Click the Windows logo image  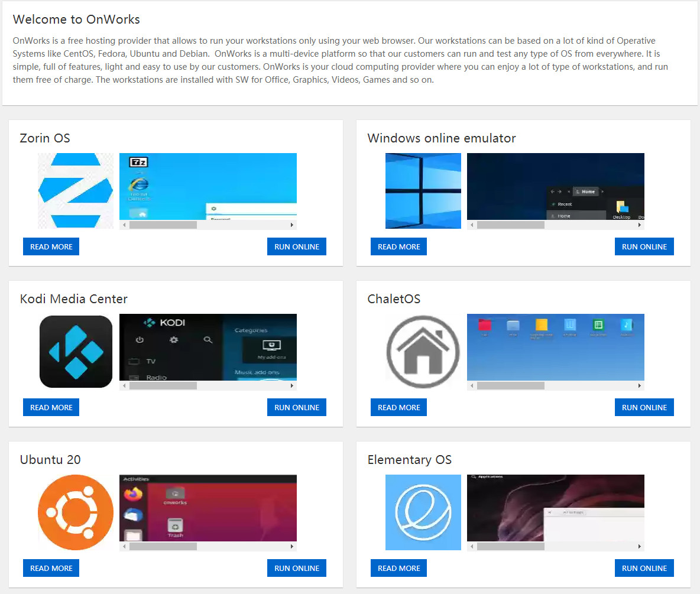(423, 190)
